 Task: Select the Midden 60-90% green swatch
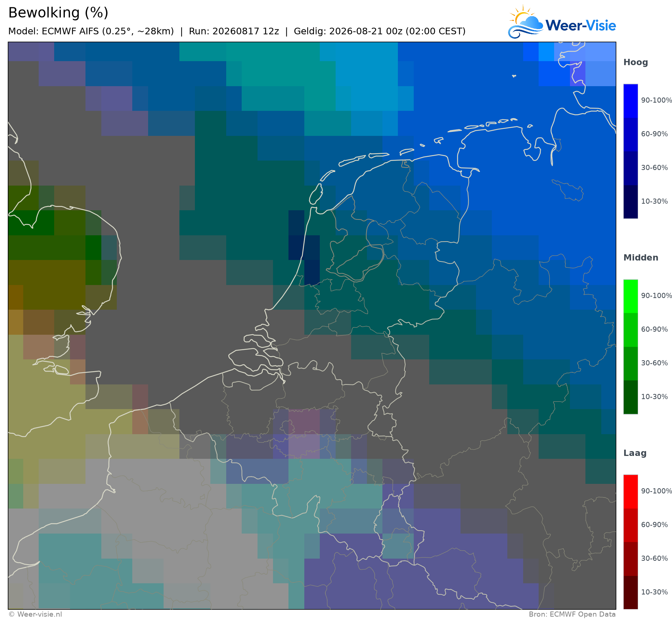click(630, 330)
